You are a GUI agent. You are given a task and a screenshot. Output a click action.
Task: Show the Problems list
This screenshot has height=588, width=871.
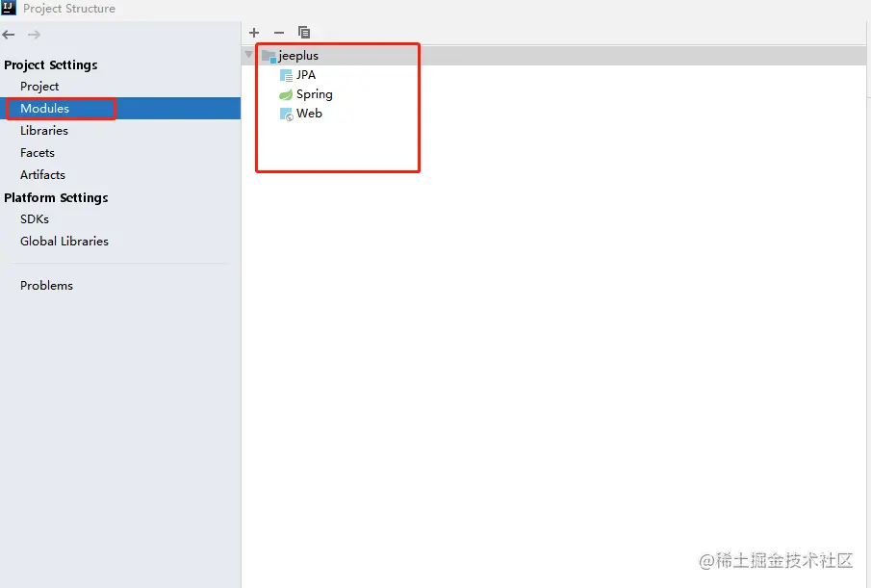46,286
